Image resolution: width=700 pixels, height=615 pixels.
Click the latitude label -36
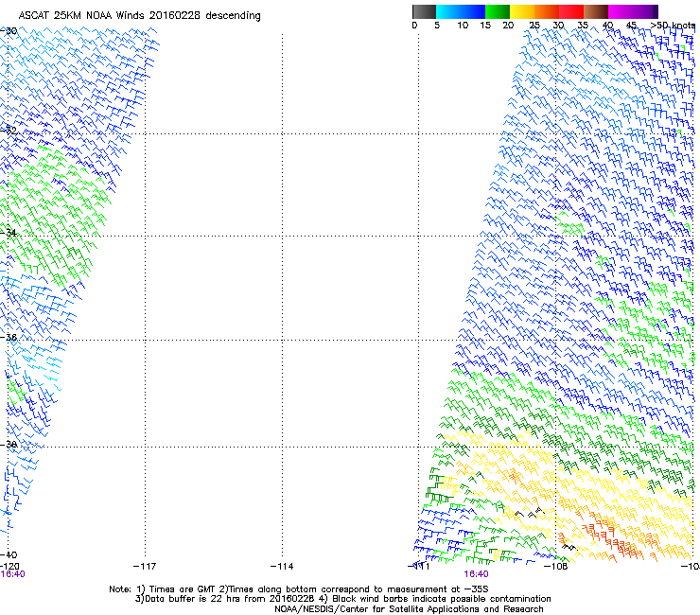point(9,337)
